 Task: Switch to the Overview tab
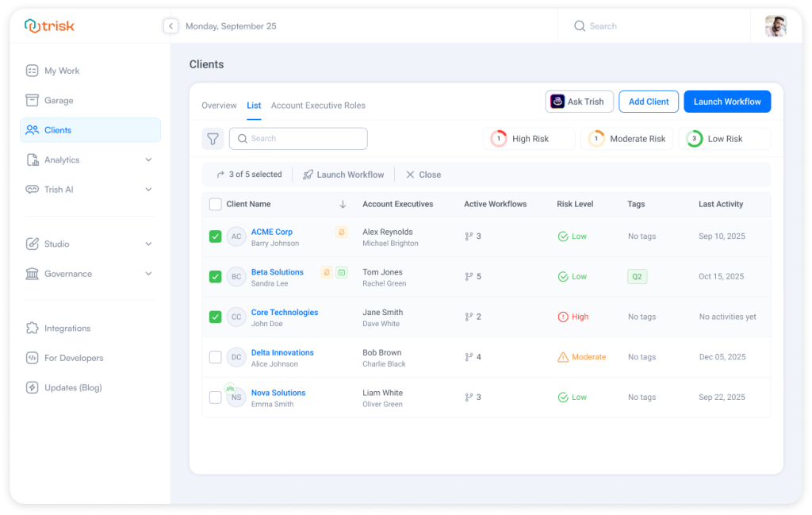point(219,105)
